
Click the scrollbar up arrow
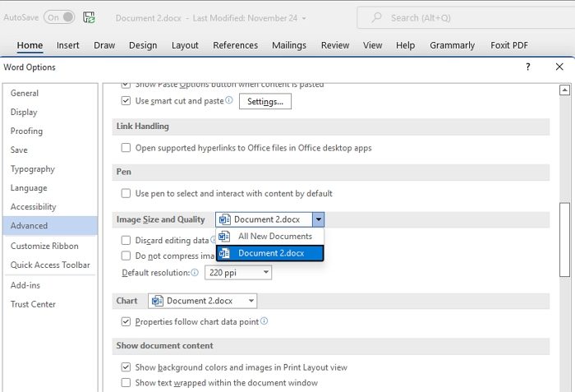point(565,90)
